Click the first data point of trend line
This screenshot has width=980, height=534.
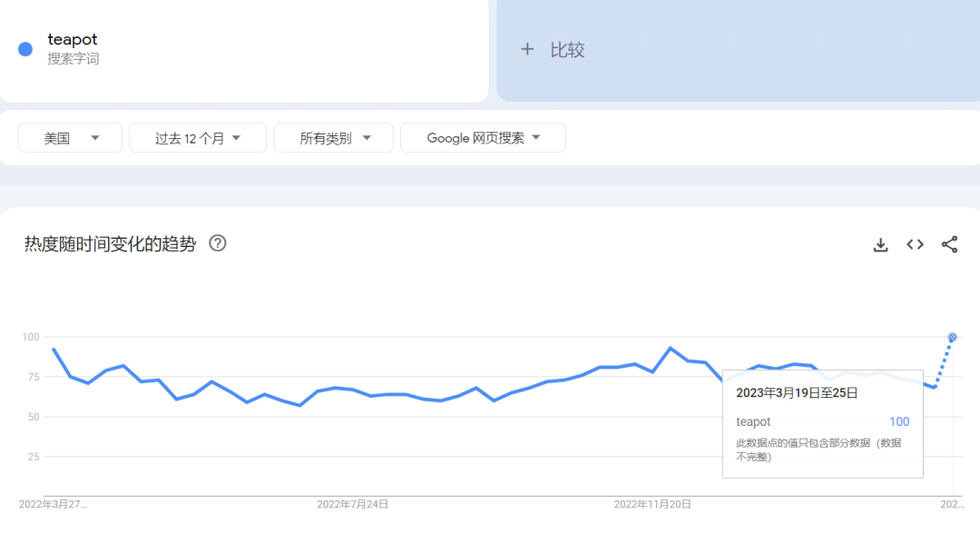tap(54, 350)
